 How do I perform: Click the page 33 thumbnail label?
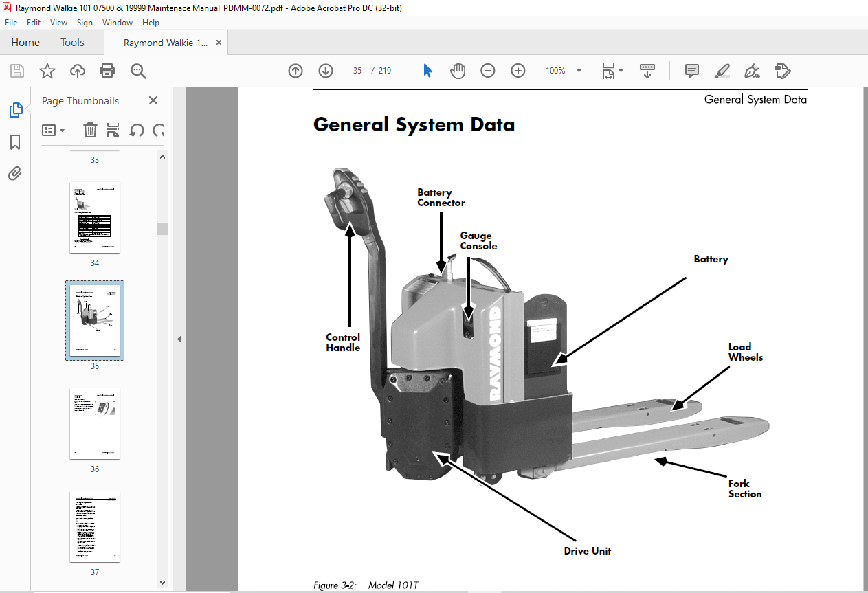tap(95, 160)
